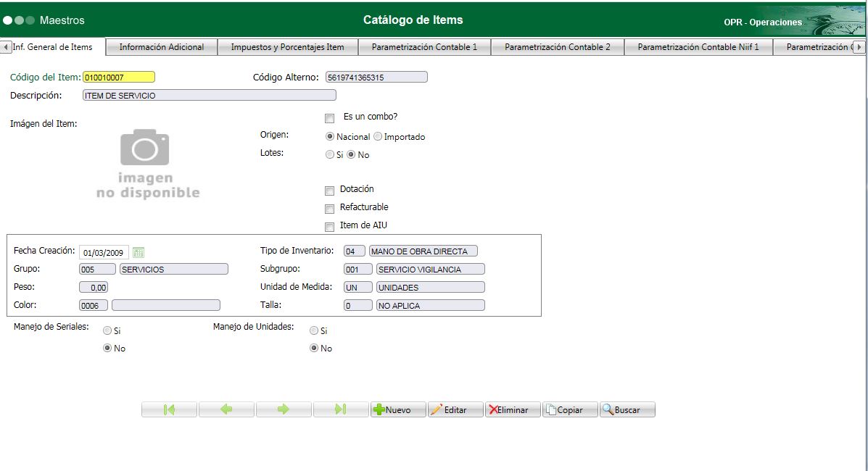This screenshot has height=471, width=868.
Task: Open the Maestros menu header
Action: 62,20
